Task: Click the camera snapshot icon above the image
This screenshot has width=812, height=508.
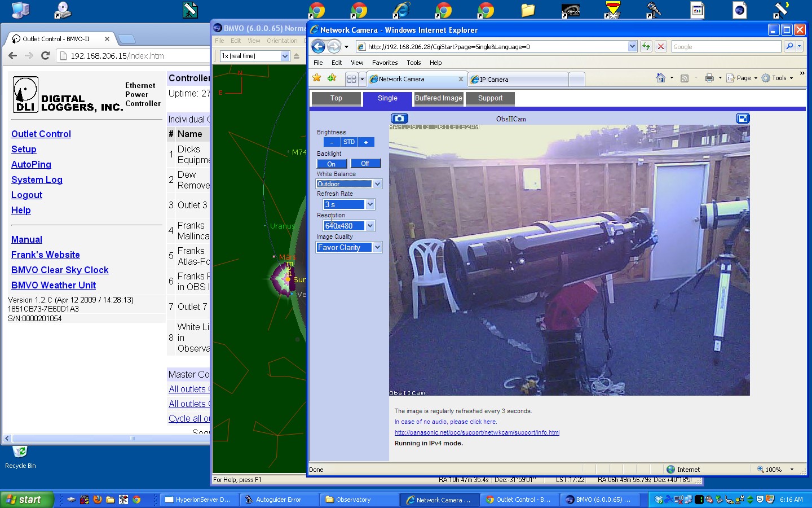Action: [x=399, y=119]
